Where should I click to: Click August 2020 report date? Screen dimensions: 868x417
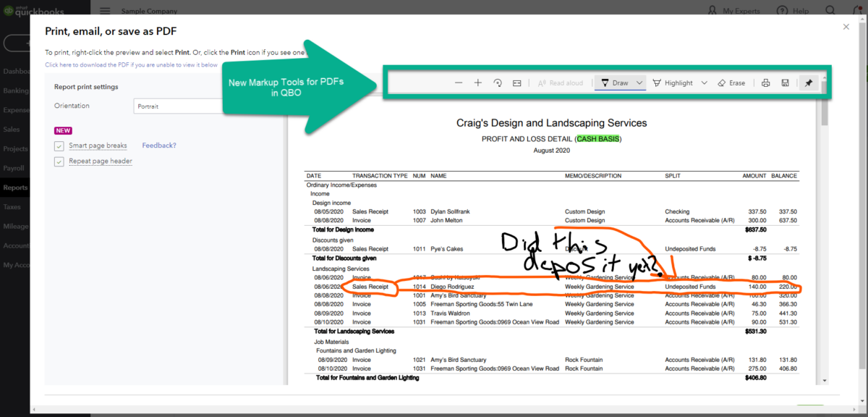552,151
